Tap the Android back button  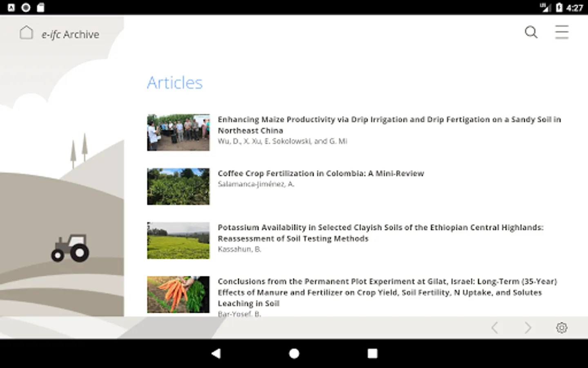click(x=216, y=353)
